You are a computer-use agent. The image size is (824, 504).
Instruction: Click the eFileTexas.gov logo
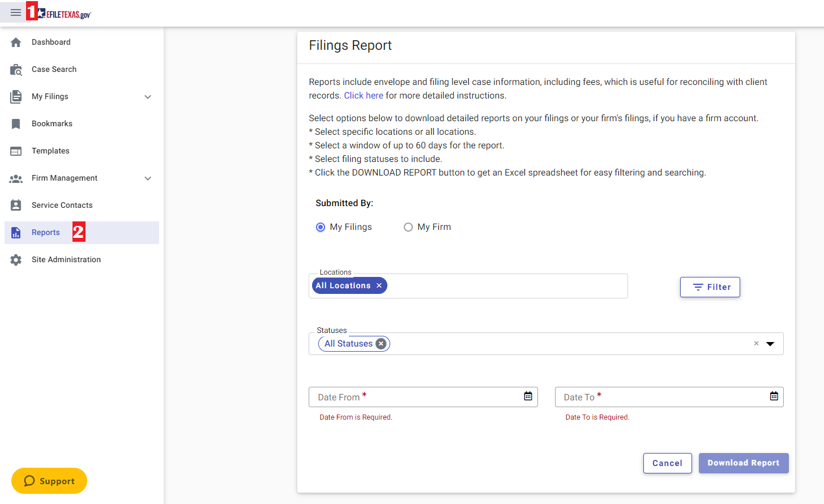[65, 14]
